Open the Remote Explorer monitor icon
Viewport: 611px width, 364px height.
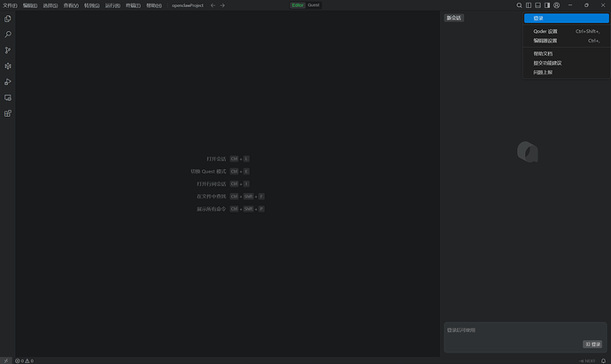click(x=8, y=97)
